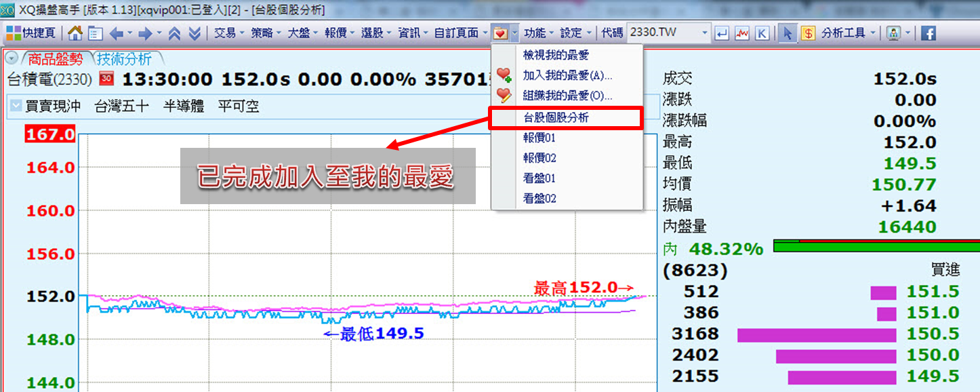Image resolution: width=980 pixels, height=392 pixels.
Task: Click the dollar sign icon
Action: (x=808, y=33)
